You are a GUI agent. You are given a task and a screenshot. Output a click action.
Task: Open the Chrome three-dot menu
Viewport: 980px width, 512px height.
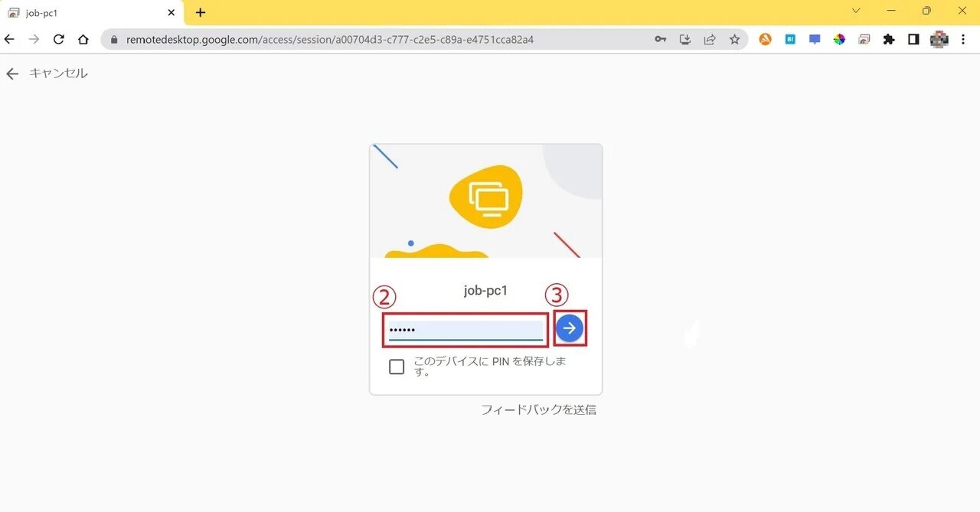[963, 39]
